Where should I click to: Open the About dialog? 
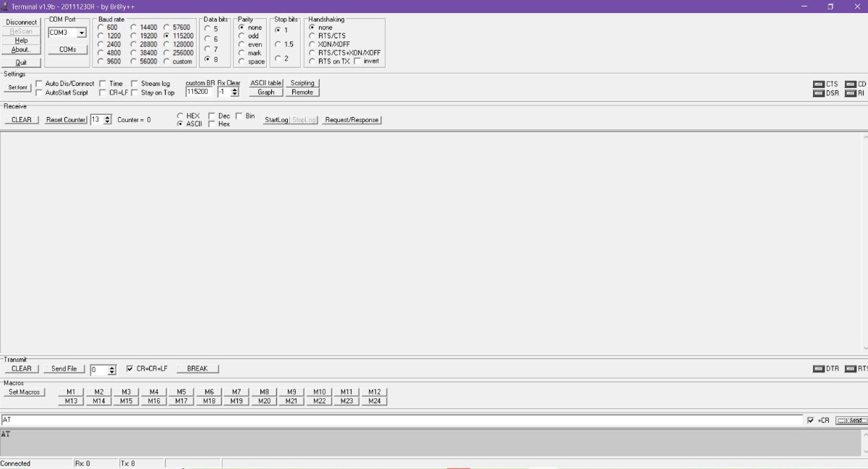(22, 50)
